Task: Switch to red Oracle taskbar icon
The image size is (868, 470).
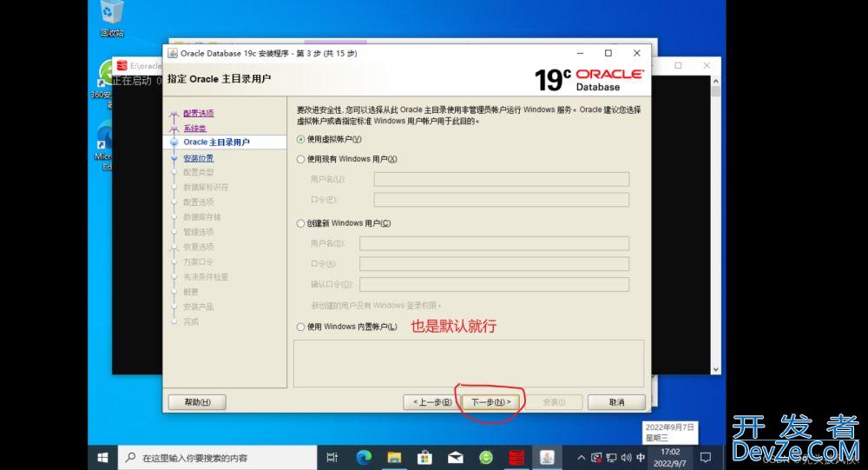Action: (x=516, y=458)
